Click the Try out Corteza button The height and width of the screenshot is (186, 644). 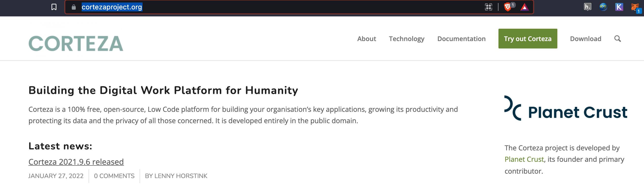tap(527, 39)
